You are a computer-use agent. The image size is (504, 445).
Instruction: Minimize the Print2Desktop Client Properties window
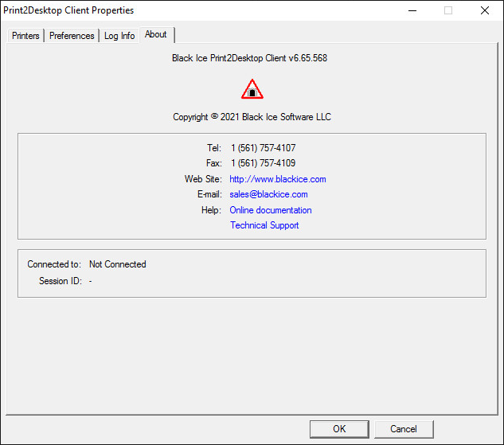(412, 10)
